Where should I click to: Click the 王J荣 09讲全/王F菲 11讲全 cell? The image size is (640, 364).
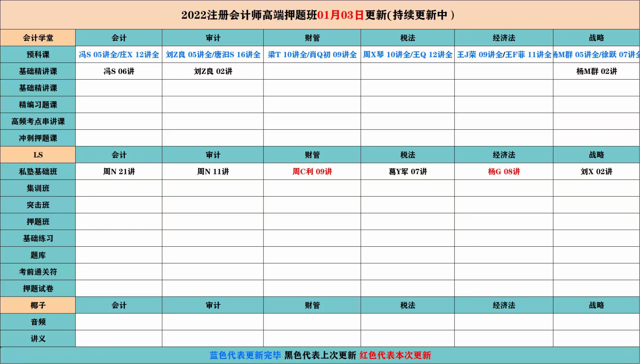pyautogui.click(x=504, y=55)
